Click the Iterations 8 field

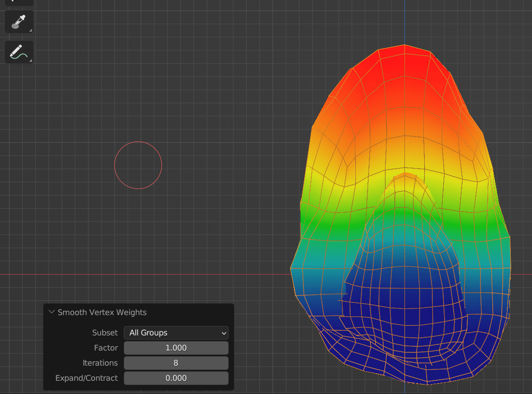coord(176,363)
